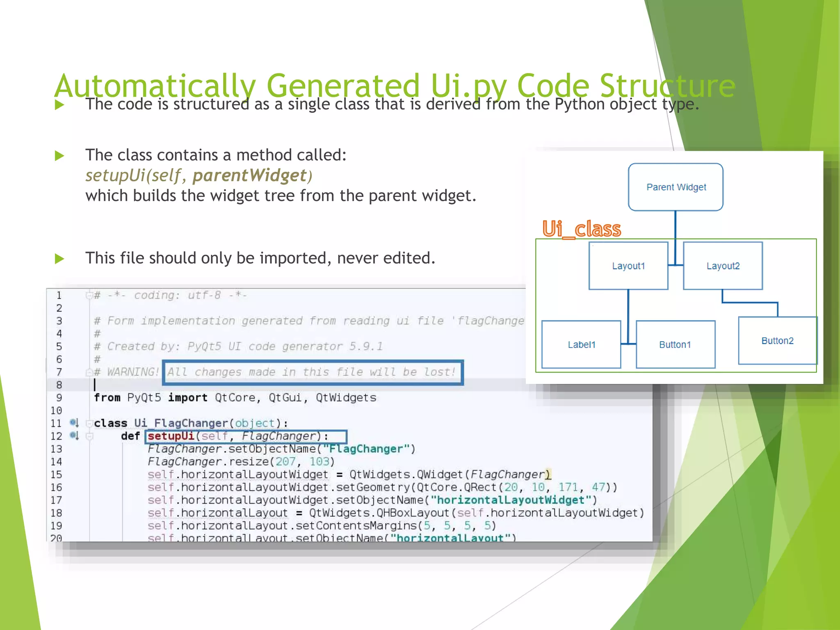Select the Layout2 box in diagram
Image resolution: width=840 pixels, height=630 pixels.
(723, 266)
